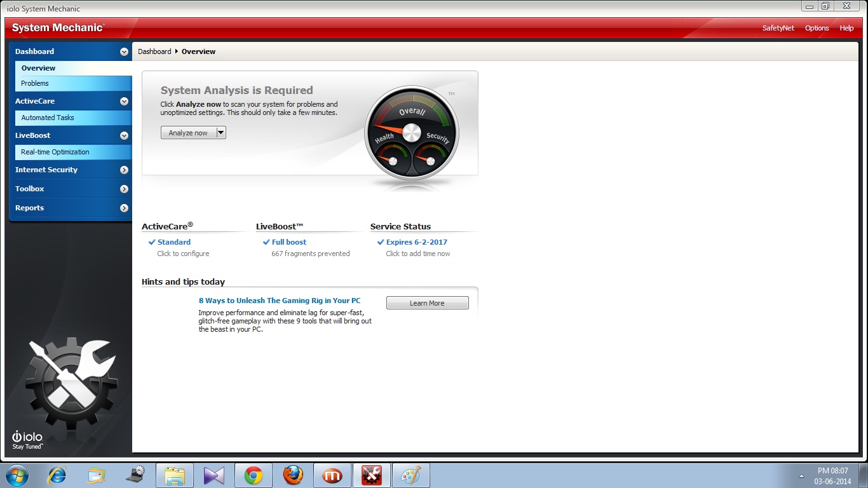868x488 pixels.
Task: Click 'Click to add time now' text
Action: pyautogui.click(x=418, y=254)
